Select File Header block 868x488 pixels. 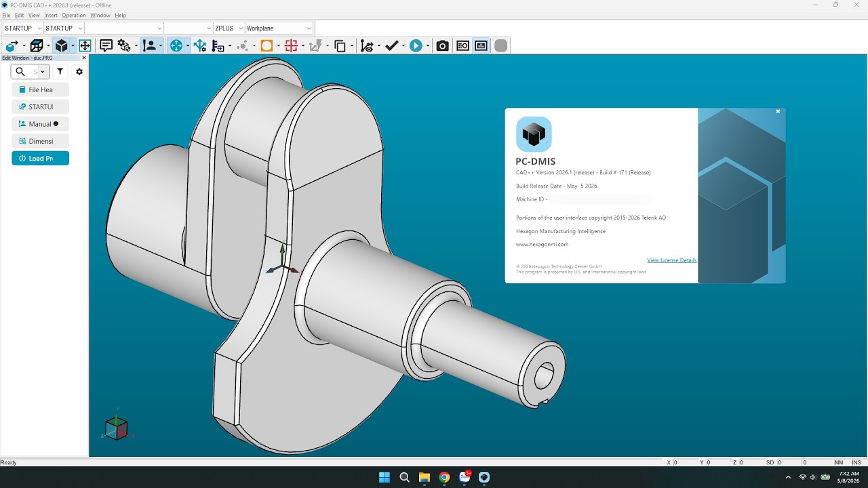40,89
